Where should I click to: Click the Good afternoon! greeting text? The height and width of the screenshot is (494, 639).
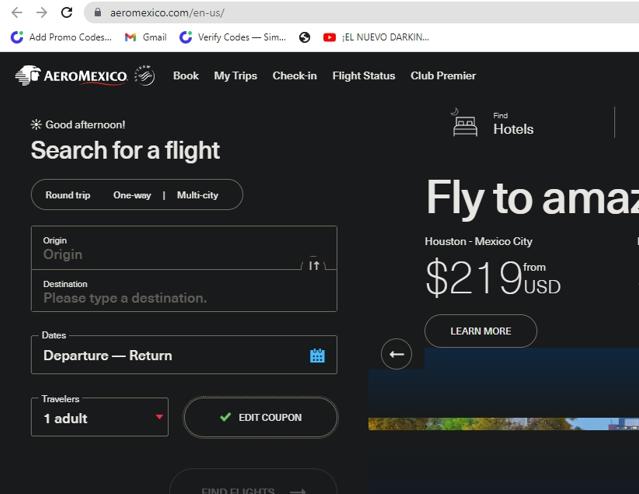(x=85, y=125)
